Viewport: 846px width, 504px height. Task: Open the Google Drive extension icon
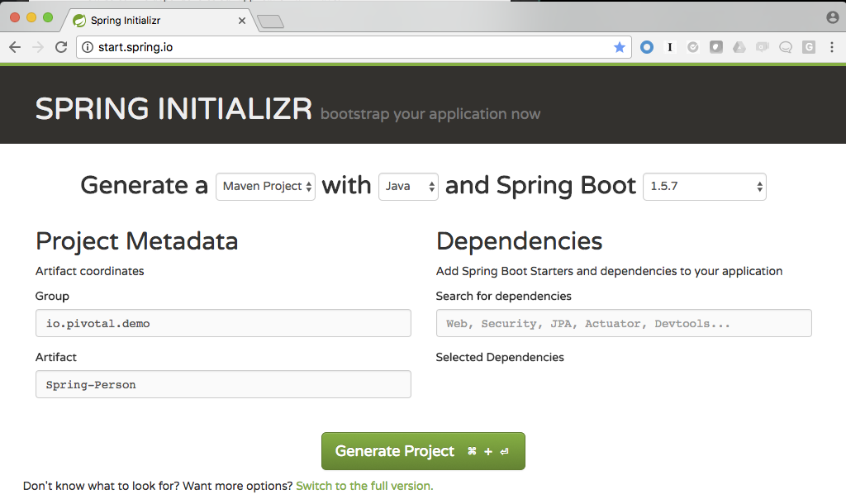coord(739,47)
